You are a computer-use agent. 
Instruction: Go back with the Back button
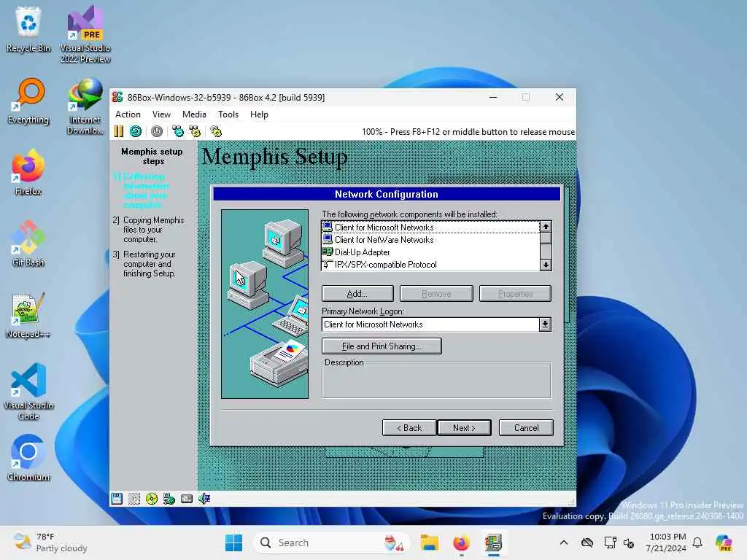coord(409,427)
